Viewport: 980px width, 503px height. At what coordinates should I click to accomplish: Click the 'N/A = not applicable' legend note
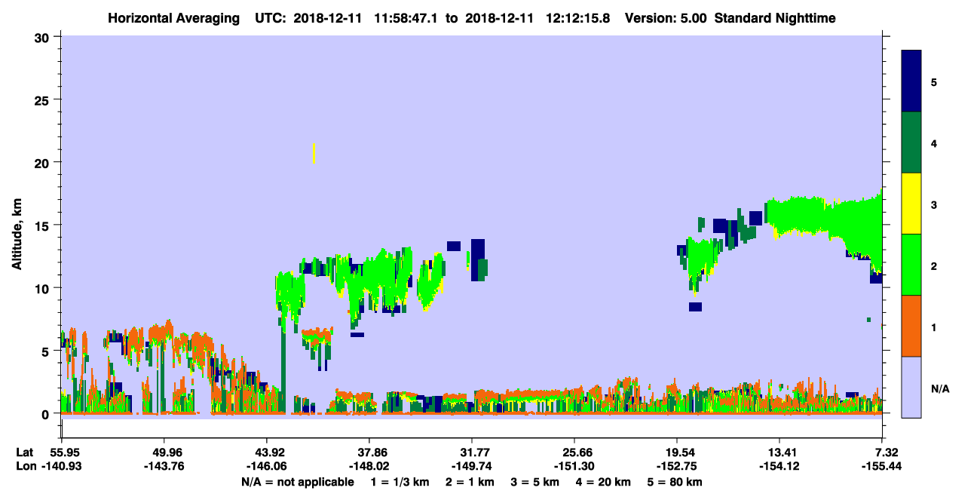[x=298, y=482]
